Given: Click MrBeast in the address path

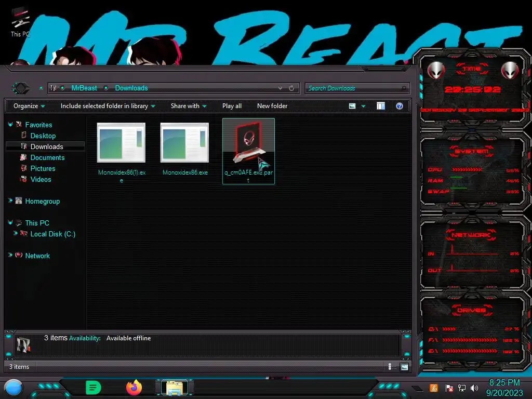Looking at the screenshot, I should [84, 88].
